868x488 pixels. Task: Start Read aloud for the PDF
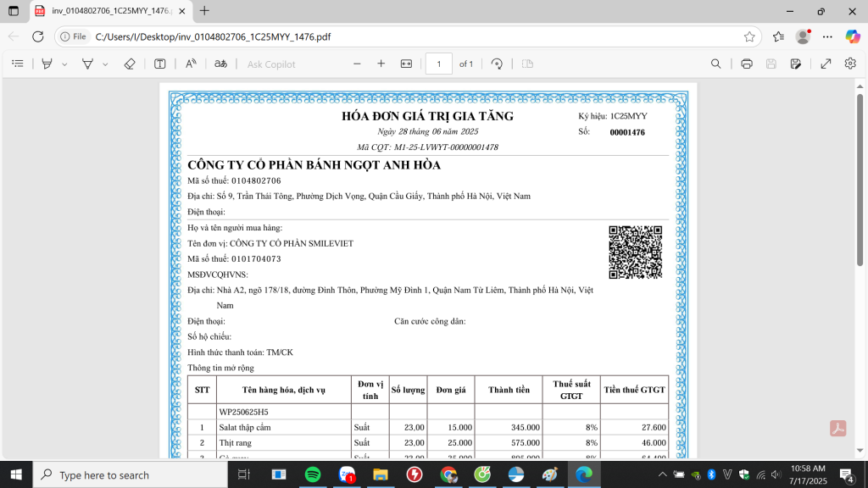pyautogui.click(x=191, y=64)
